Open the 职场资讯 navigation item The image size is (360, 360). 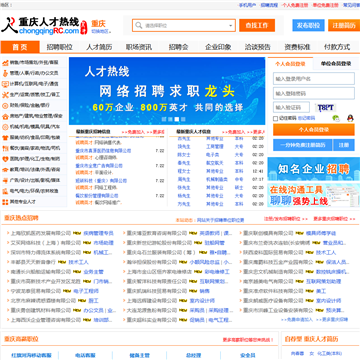click(139, 47)
